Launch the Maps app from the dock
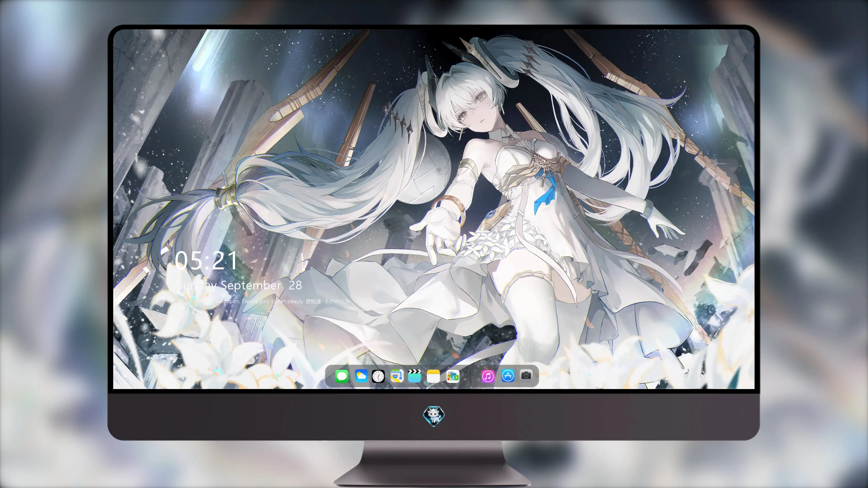The image size is (868, 488). coord(397,376)
